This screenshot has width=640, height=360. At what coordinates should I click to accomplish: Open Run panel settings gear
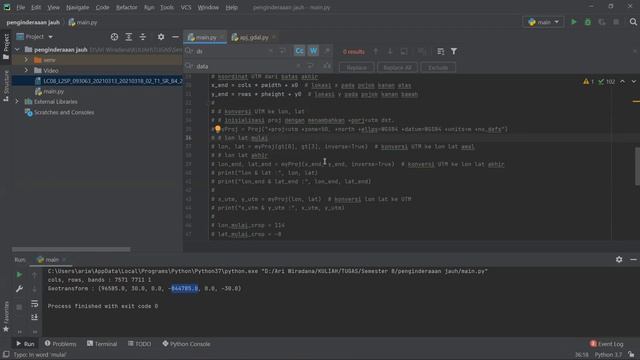pyautogui.click(x=619, y=260)
